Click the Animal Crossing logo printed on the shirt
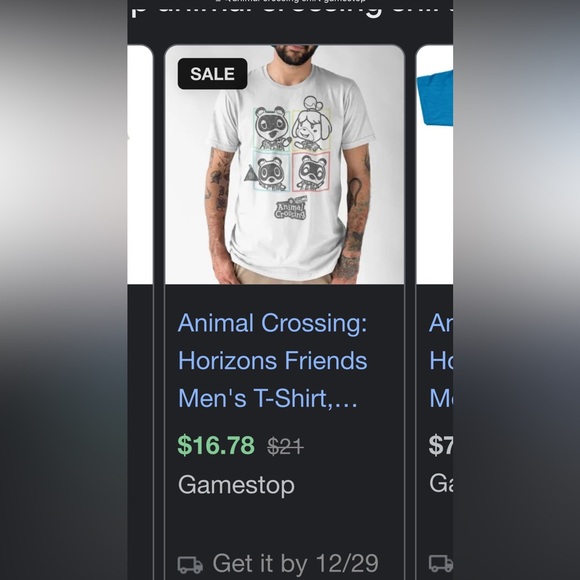The width and height of the screenshot is (580, 580). [291, 209]
